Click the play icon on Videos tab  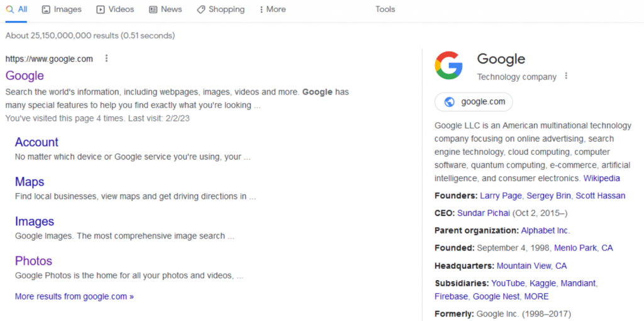click(100, 9)
